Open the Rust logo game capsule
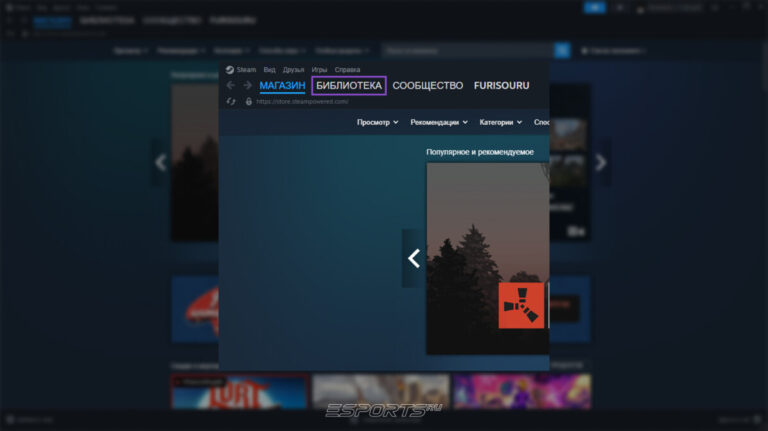 click(521, 306)
